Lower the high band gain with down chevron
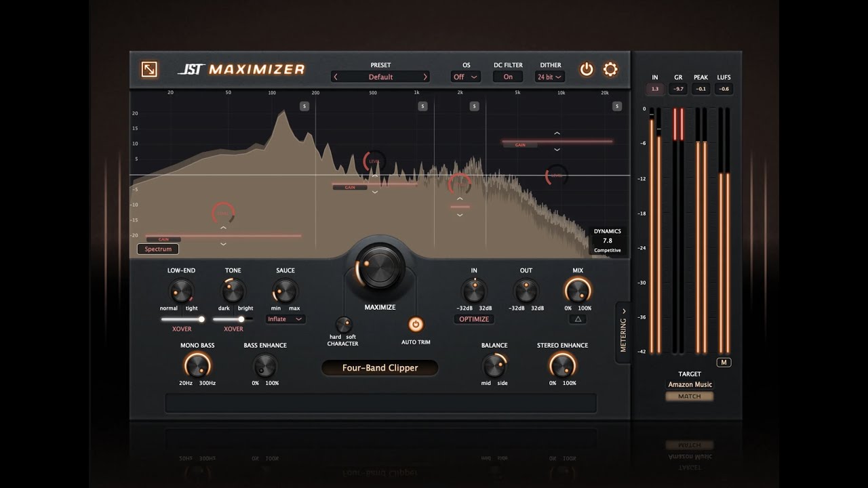The height and width of the screenshot is (488, 868). [557, 149]
